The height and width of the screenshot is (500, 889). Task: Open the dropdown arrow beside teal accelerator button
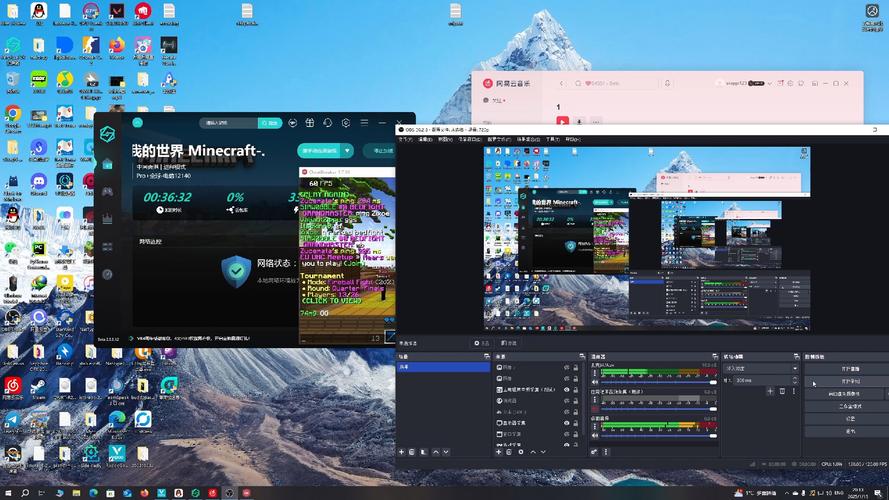347,150
